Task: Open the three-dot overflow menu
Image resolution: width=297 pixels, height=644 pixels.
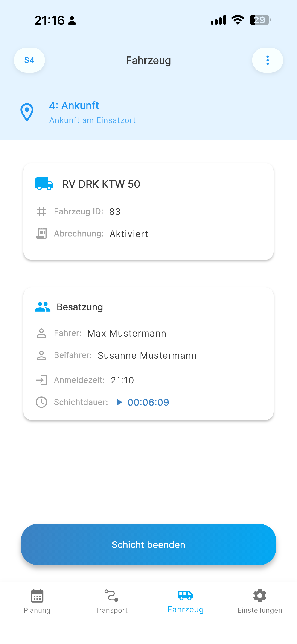Action: click(x=268, y=60)
